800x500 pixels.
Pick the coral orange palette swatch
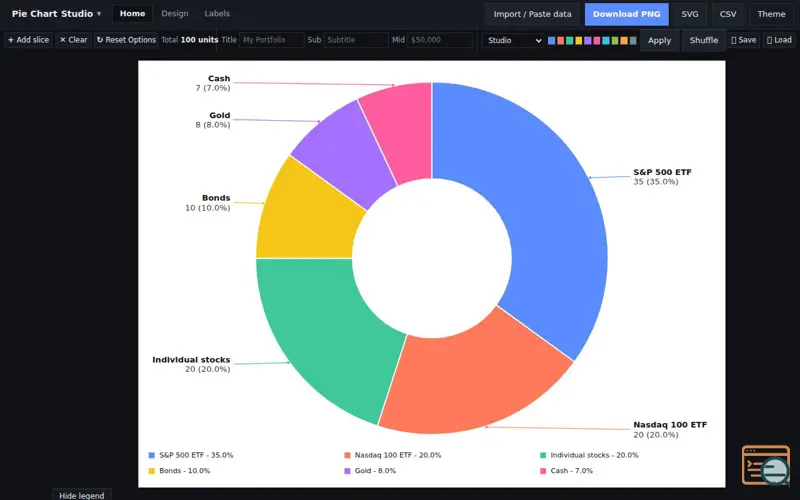pos(561,40)
